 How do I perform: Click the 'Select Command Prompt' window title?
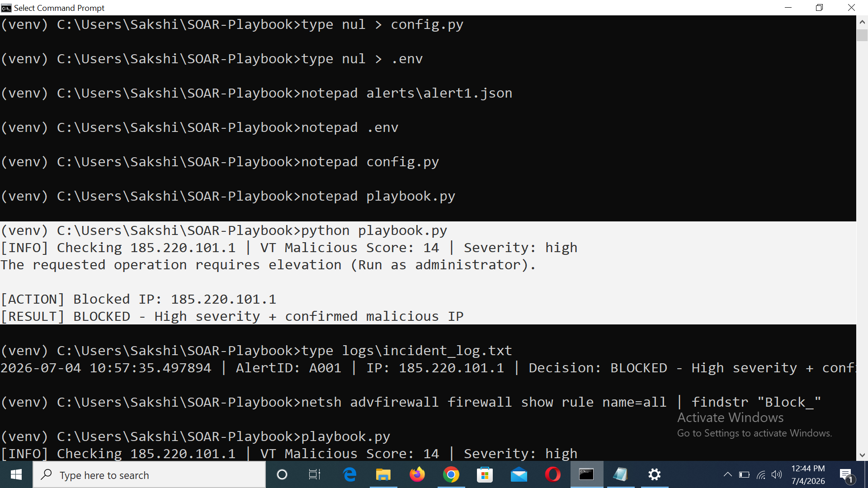pos(59,8)
